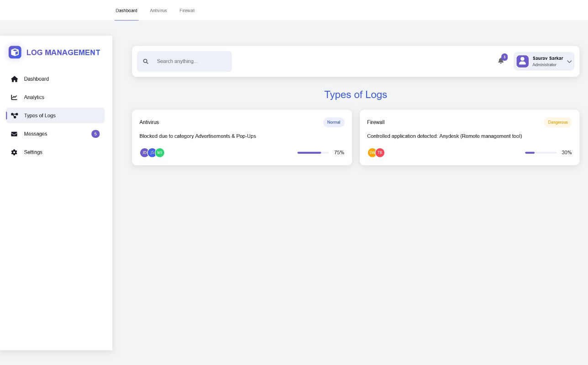Click the search magnifier icon
Screen dimensions: 588x365
point(146,62)
